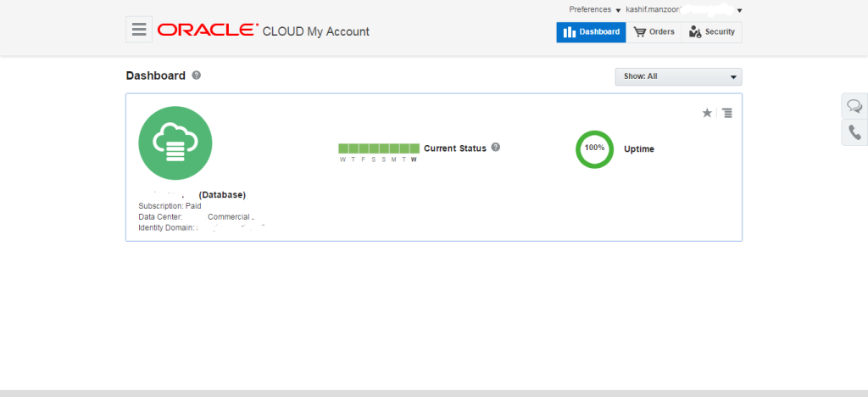Expand the Preferences dropdown
This screenshot has height=397, width=868.
tap(594, 9)
